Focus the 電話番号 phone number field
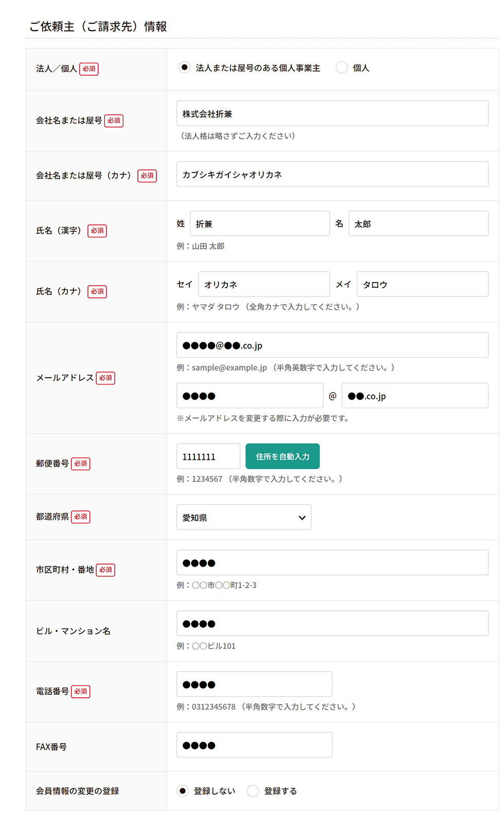Image resolution: width=504 pixels, height=828 pixels. coord(254,684)
